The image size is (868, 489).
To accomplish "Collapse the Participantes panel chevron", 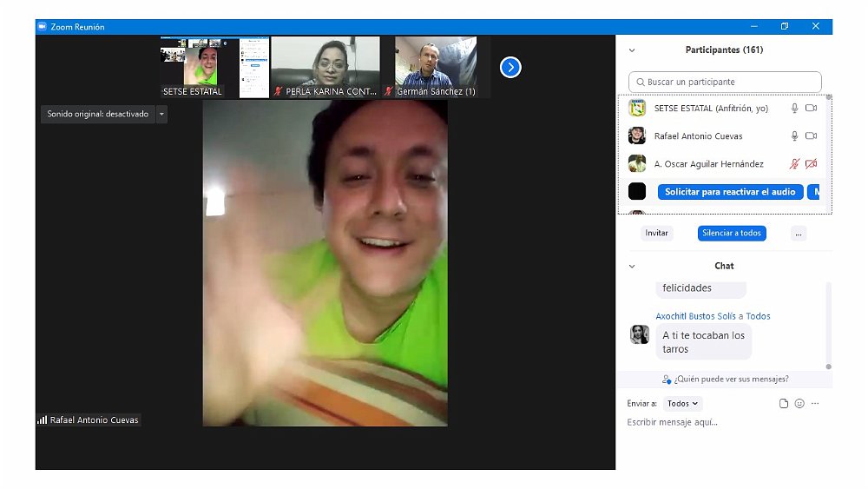I will click(632, 50).
